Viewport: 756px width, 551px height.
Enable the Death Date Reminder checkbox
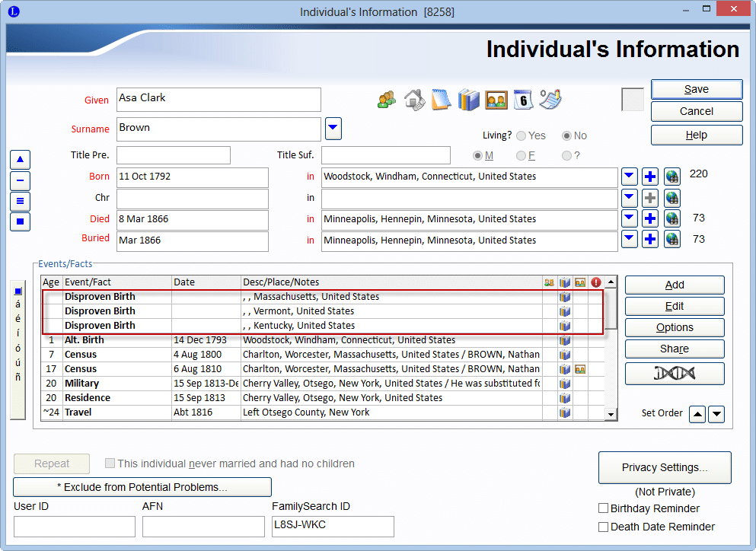coord(603,527)
